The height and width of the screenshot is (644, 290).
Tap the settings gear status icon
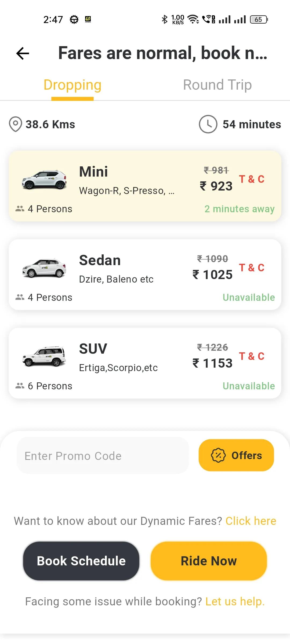click(74, 19)
